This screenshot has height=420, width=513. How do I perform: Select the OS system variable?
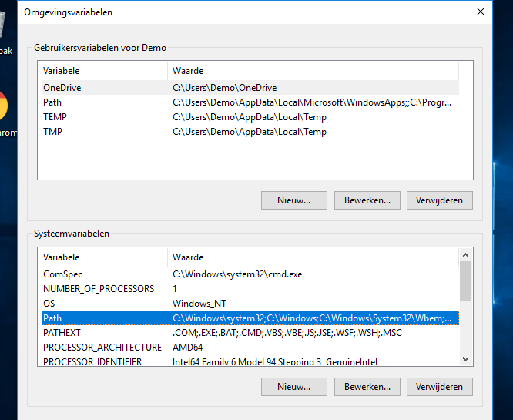coord(49,304)
